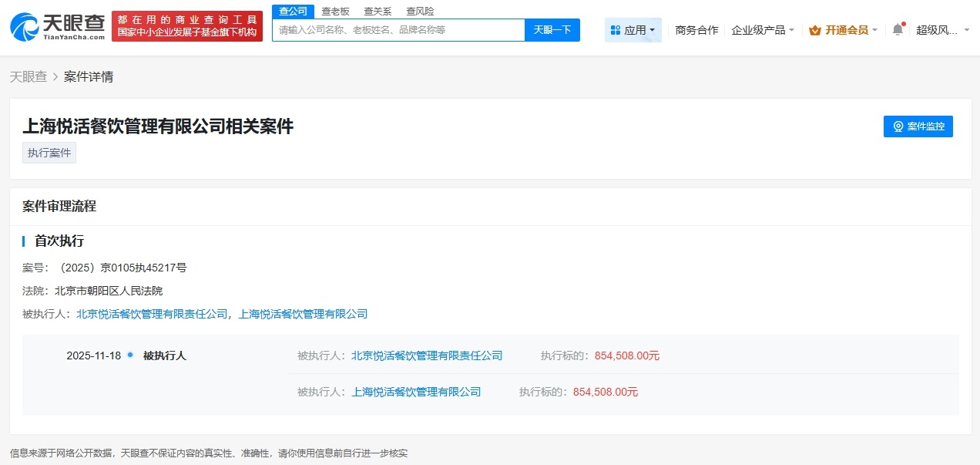Image resolution: width=980 pixels, height=465 pixels.
Task: Click the 商务合作 menu item
Action: 696,29
